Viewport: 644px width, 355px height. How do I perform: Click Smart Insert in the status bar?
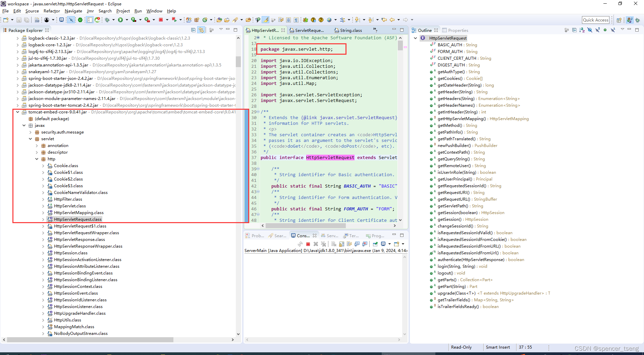(x=498, y=347)
